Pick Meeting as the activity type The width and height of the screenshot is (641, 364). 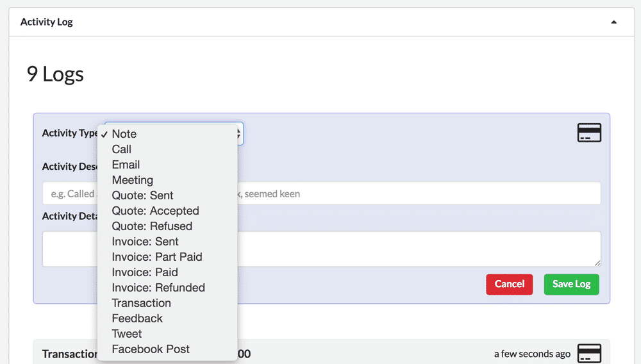(167, 180)
